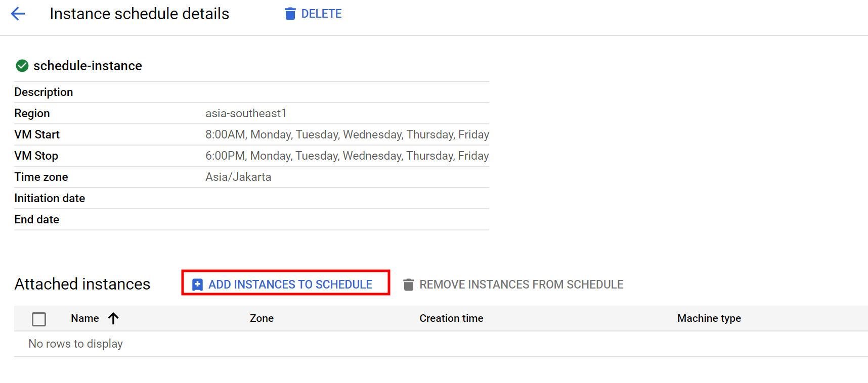
Task: Click the green status checkmark icon
Action: 22,66
